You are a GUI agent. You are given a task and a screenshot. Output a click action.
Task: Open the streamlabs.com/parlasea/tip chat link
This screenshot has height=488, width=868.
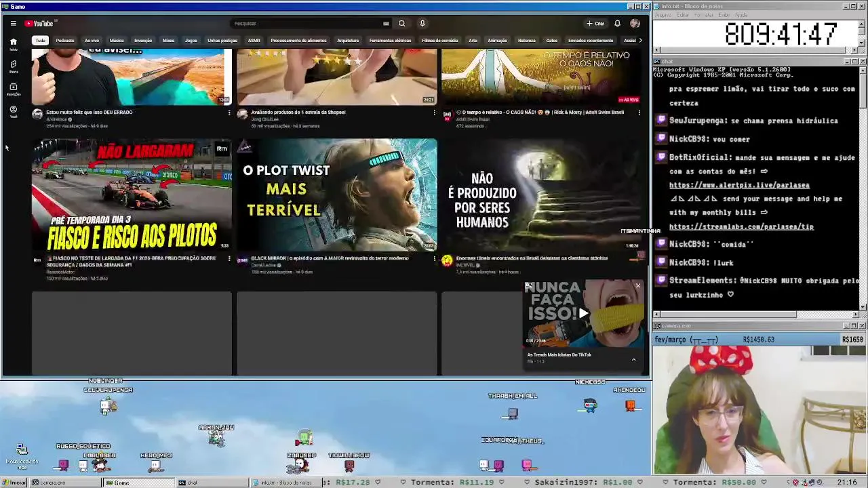(x=741, y=227)
